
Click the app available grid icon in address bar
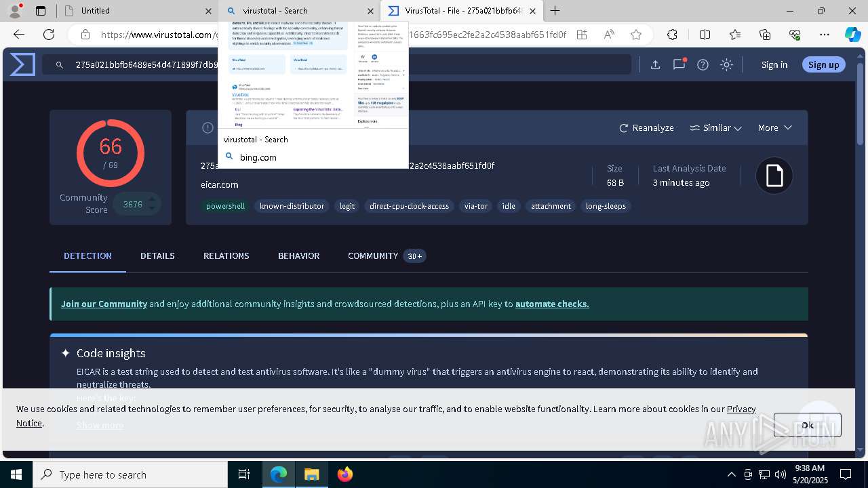[x=582, y=35]
